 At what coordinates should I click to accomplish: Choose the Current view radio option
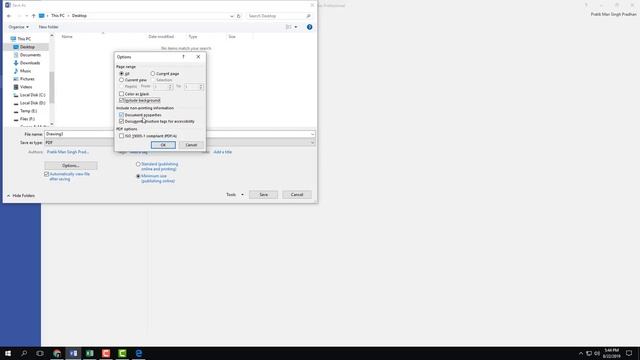tap(122, 80)
